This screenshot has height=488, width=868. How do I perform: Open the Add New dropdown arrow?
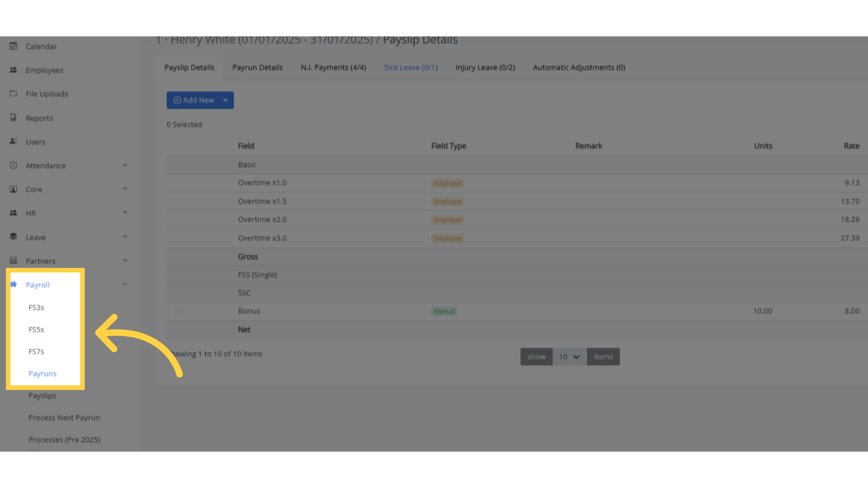[x=226, y=100]
